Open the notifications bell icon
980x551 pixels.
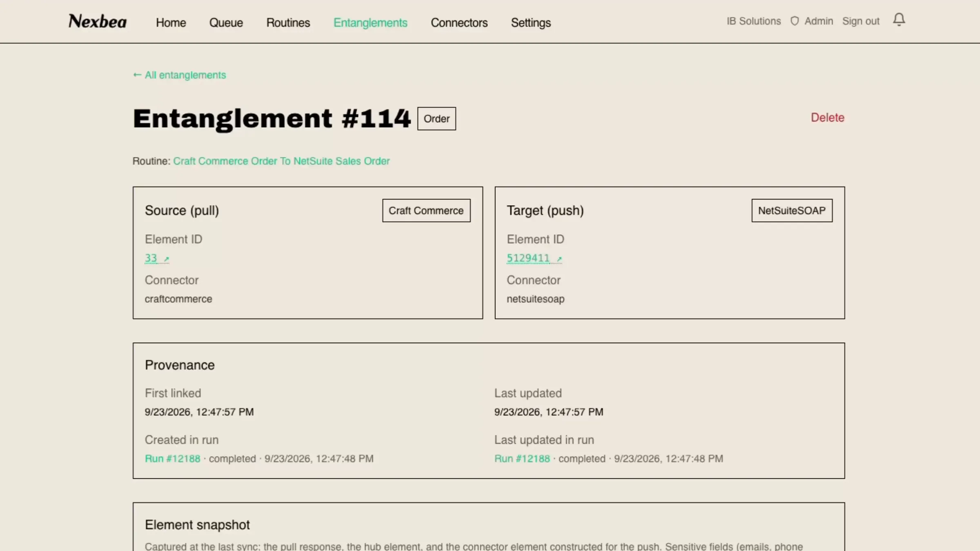tap(899, 20)
